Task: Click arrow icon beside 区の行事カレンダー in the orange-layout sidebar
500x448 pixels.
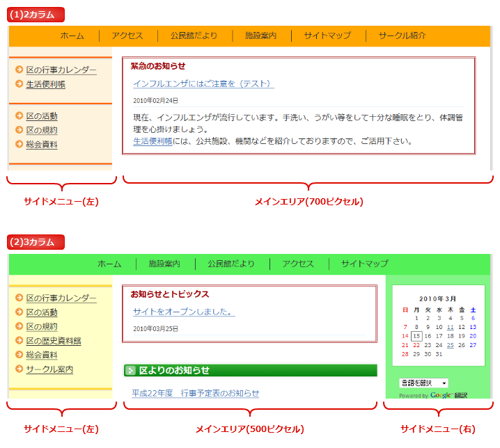Action: coord(19,69)
